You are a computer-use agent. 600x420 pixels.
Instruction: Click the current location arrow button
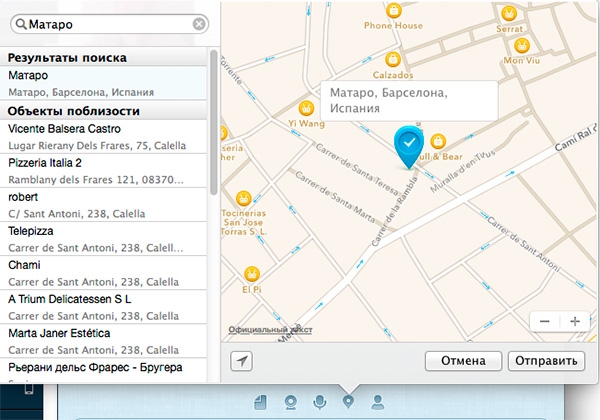[x=240, y=361]
